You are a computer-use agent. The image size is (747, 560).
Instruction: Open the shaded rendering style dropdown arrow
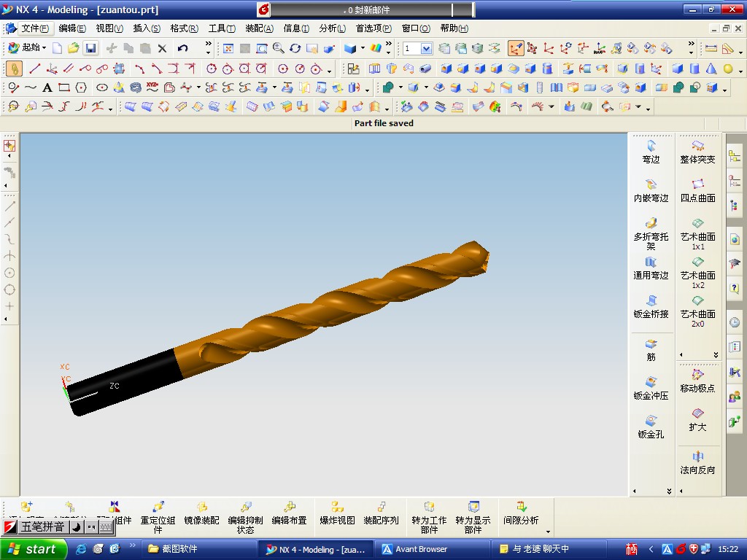pyautogui.click(x=363, y=48)
